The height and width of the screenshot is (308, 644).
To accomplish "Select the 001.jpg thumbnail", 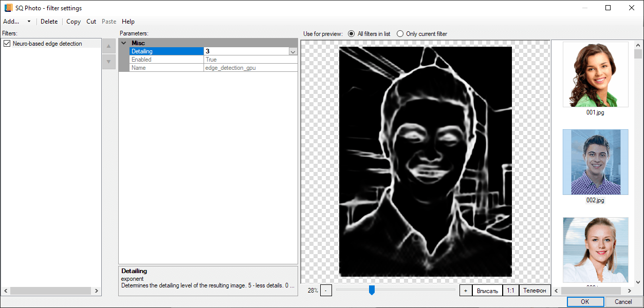I will coord(595,74).
